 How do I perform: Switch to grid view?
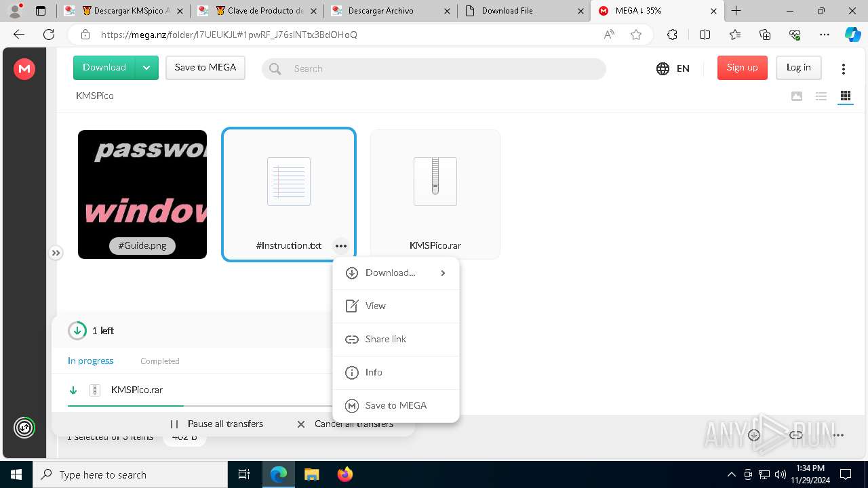click(845, 96)
